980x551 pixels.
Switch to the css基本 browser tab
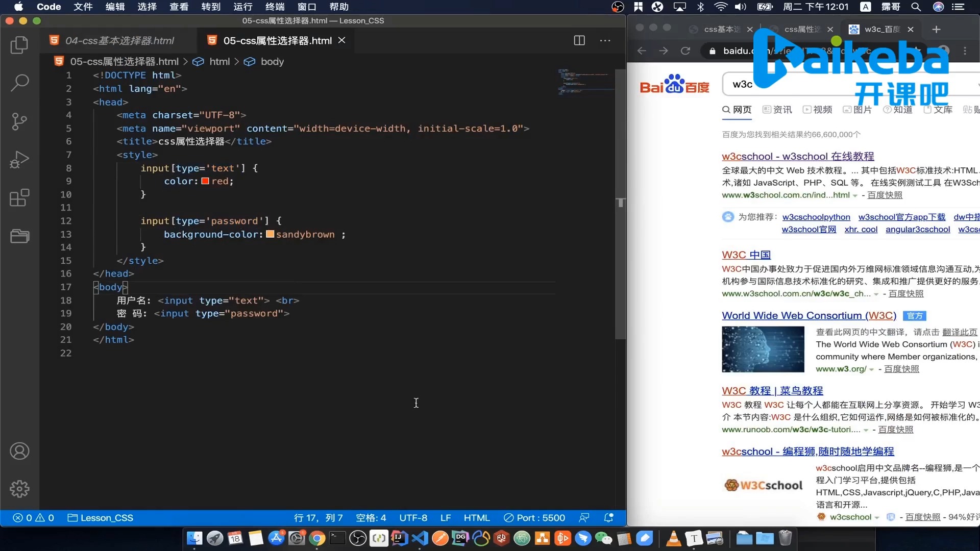(x=722, y=29)
